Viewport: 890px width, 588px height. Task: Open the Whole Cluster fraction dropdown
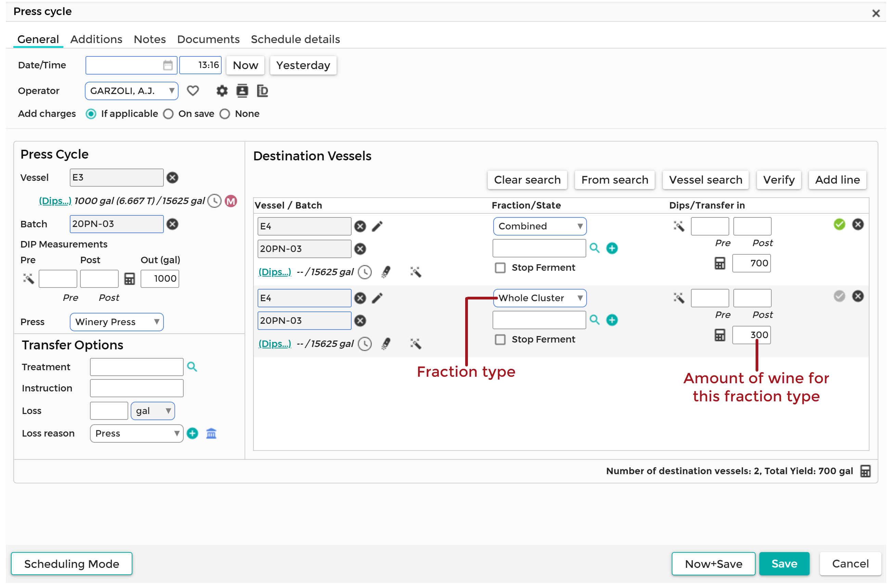tap(540, 298)
